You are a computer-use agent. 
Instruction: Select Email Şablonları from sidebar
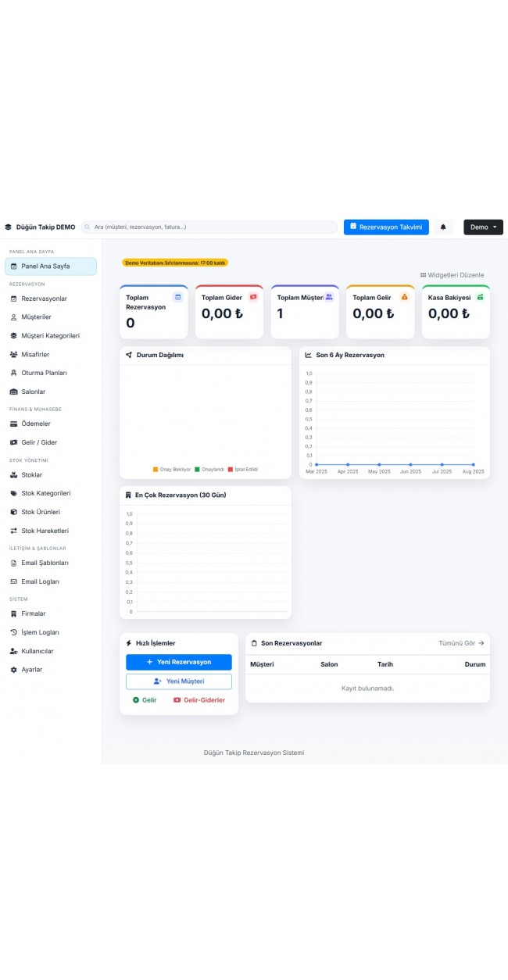point(45,563)
